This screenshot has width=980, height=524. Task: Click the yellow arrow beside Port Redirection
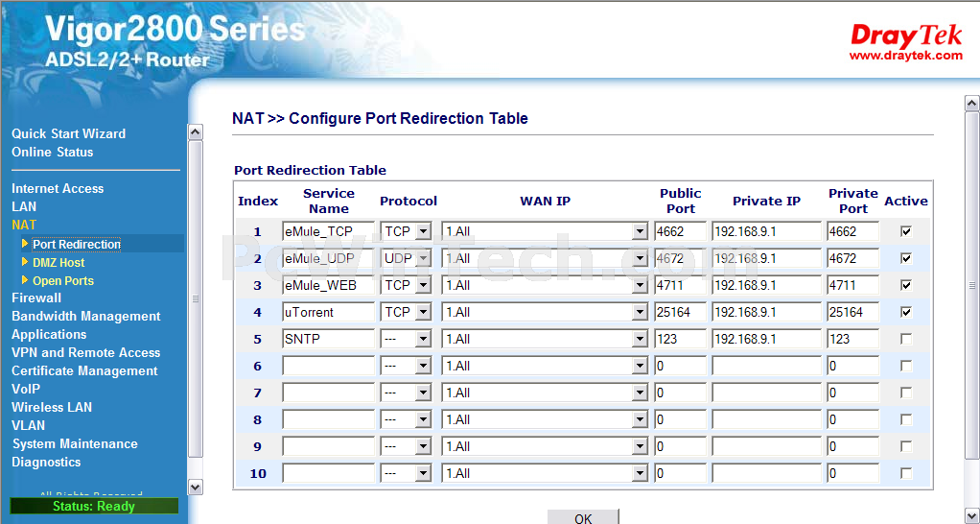24,244
